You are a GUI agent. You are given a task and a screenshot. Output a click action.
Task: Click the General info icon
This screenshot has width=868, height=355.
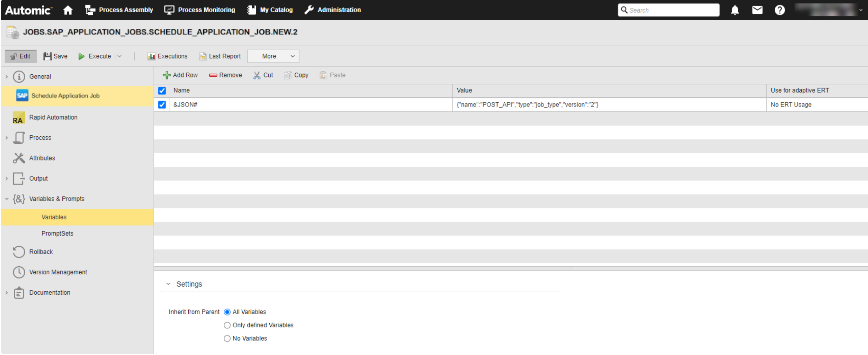coord(19,76)
